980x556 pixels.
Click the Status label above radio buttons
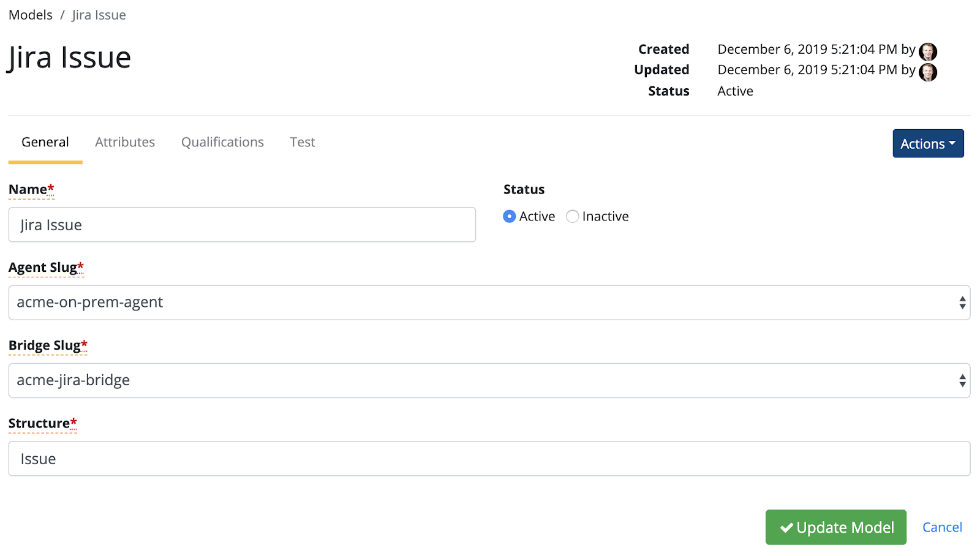(524, 190)
